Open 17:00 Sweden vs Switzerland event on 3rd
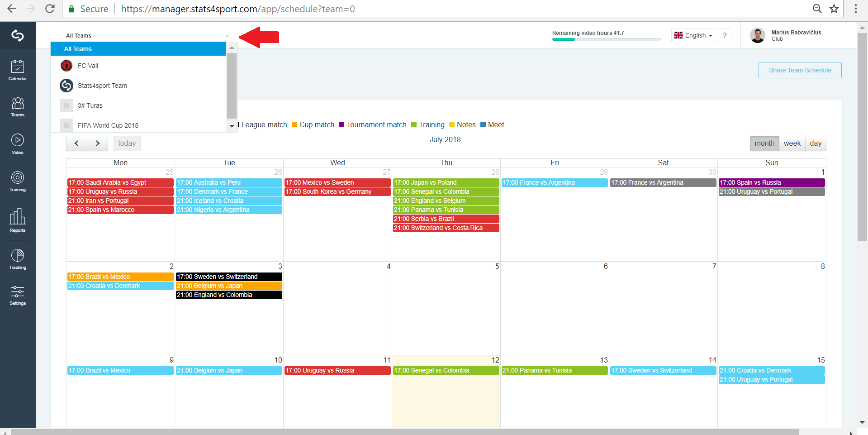868x435 pixels. coord(229,277)
